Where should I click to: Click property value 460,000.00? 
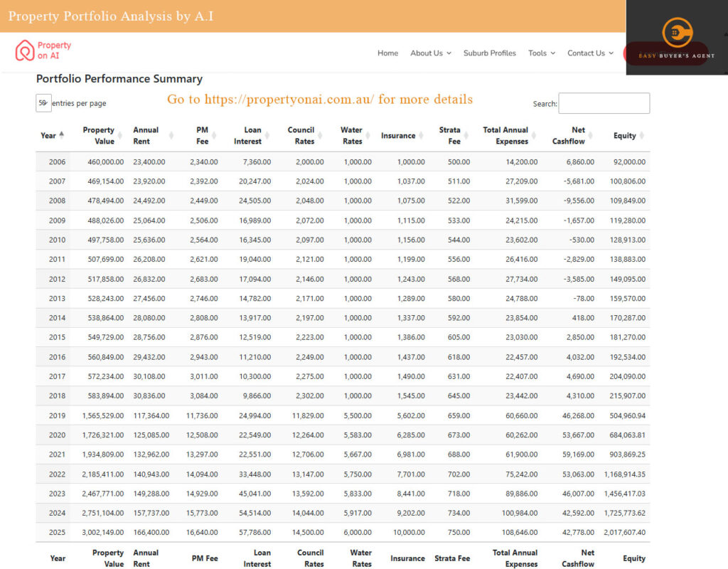coord(105,162)
